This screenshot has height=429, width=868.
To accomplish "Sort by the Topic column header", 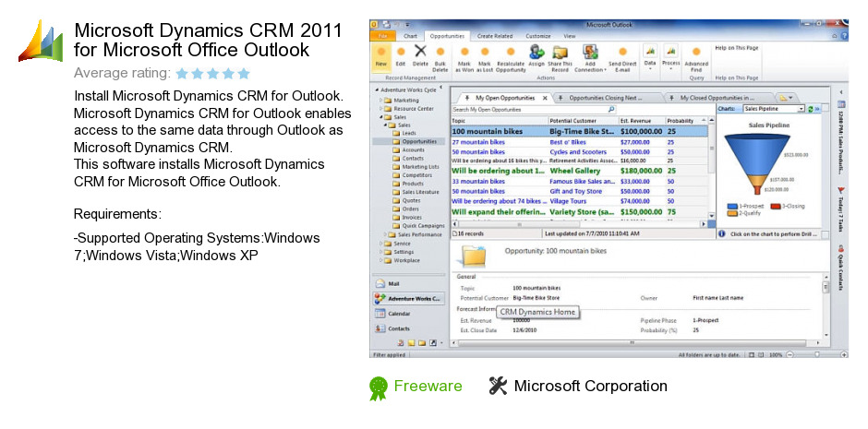I will 500,121.
